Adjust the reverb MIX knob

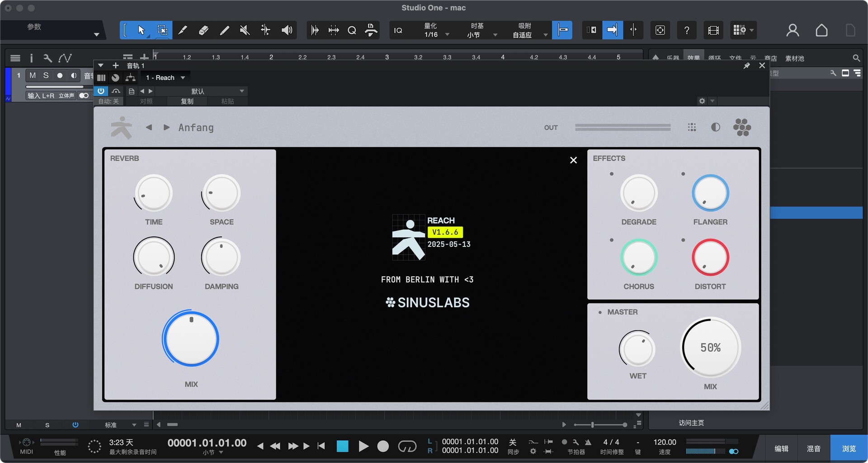click(191, 339)
